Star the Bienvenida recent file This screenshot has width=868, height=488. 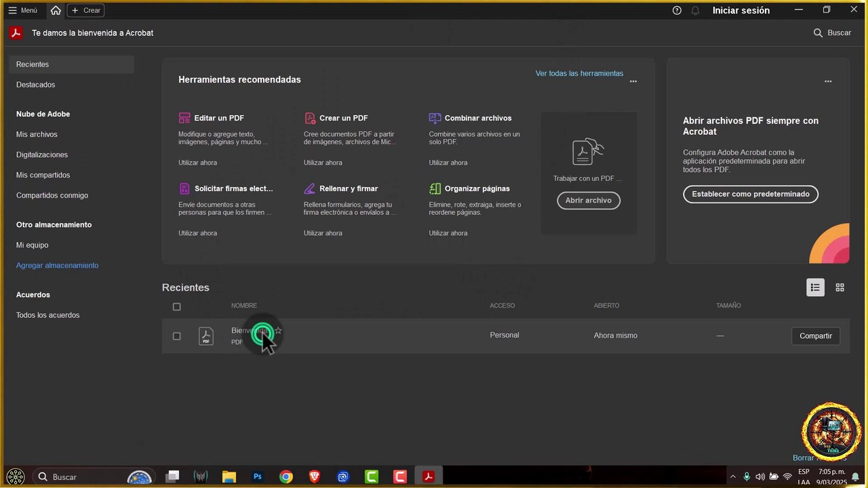click(278, 331)
